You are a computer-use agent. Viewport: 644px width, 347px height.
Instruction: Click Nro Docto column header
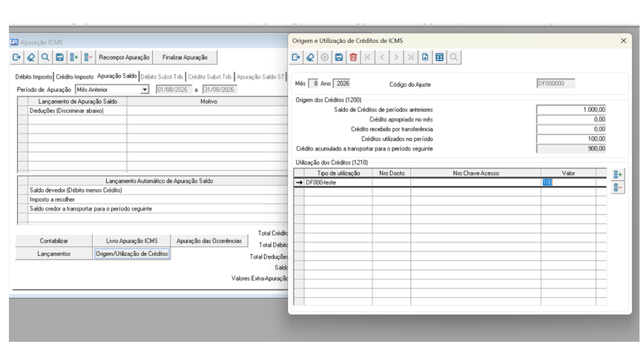pyautogui.click(x=392, y=173)
